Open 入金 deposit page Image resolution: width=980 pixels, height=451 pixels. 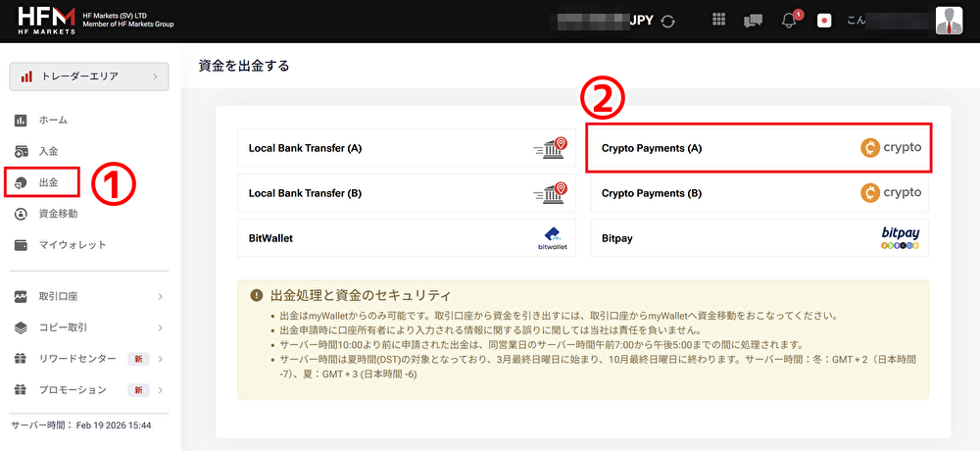pyautogui.click(x=48, y=151)
